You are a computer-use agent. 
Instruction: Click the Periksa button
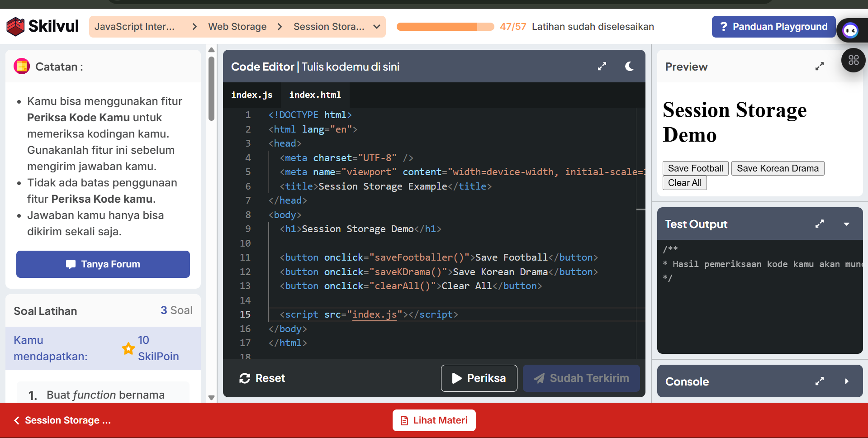479,378
